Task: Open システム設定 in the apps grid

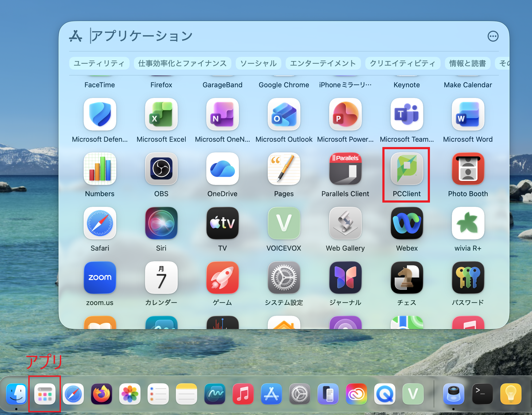Action: click(x=284, y=278)
